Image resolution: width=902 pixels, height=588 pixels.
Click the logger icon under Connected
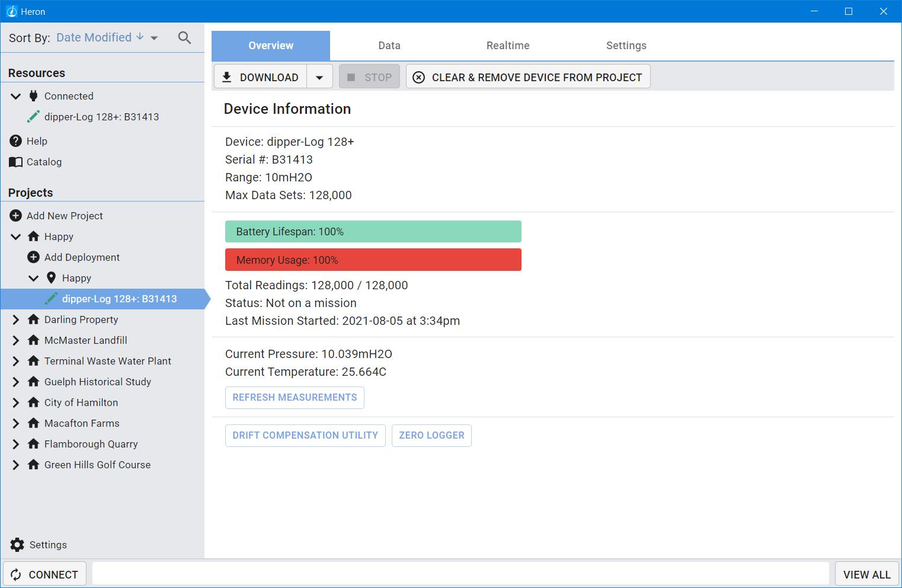[34, 117]
